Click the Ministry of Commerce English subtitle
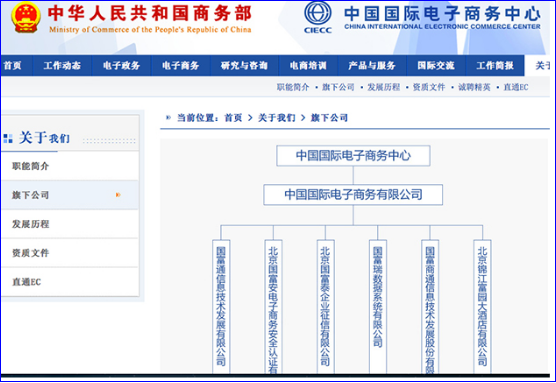Viewport: 556px width, 383px height. click(x=150, y=30)
